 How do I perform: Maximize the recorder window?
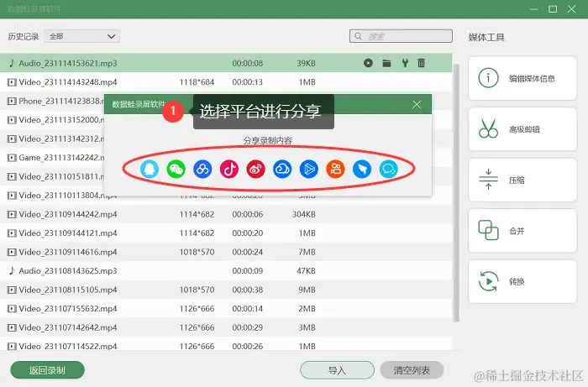click(553, 9)
